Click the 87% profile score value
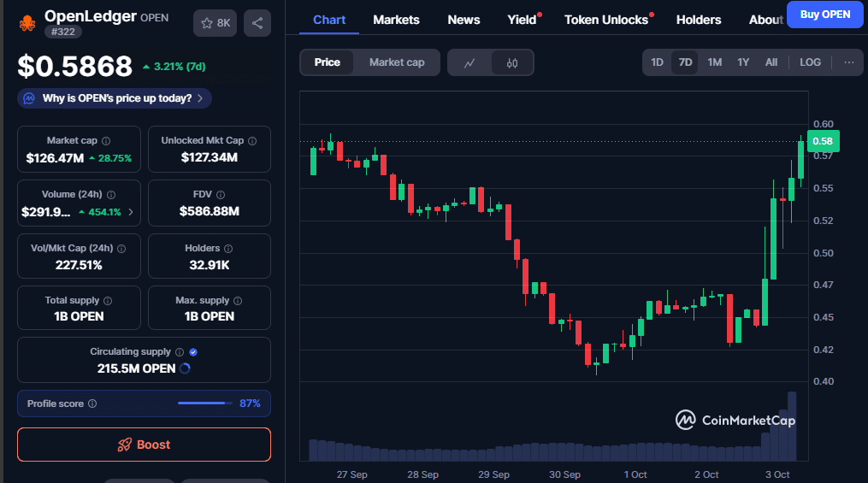This screenshot has height=483, width=868. tap(250, 403)
